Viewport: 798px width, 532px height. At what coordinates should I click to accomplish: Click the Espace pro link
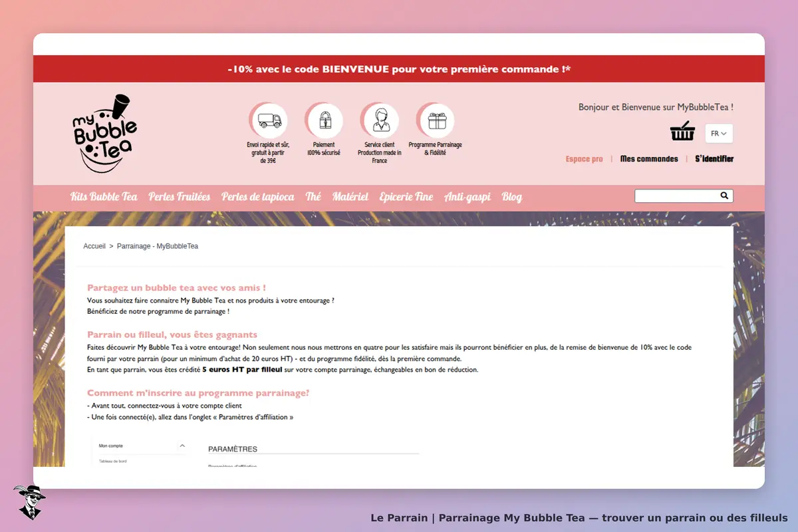(x=585, y=159)
